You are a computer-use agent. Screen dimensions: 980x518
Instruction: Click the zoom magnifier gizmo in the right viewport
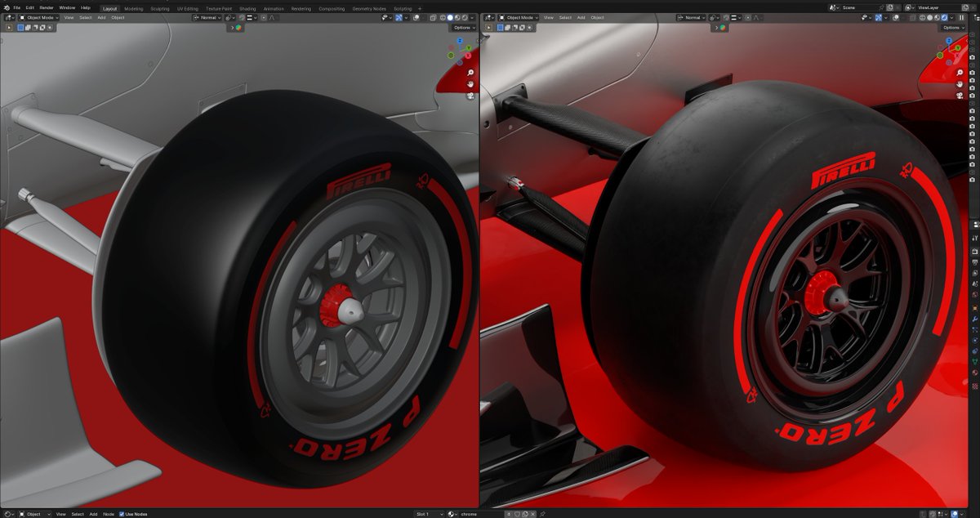tap(960, 72)
